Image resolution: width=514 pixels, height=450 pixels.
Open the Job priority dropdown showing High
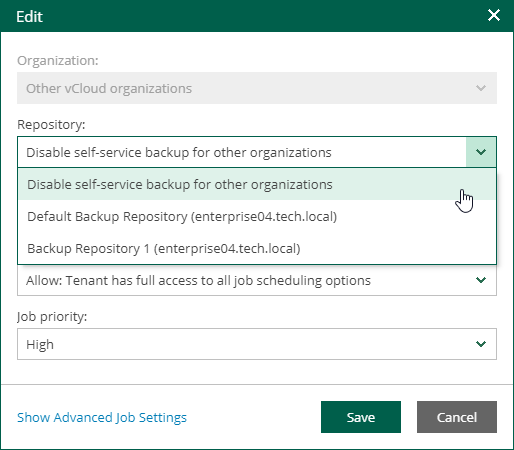click(x=257, y=344)
